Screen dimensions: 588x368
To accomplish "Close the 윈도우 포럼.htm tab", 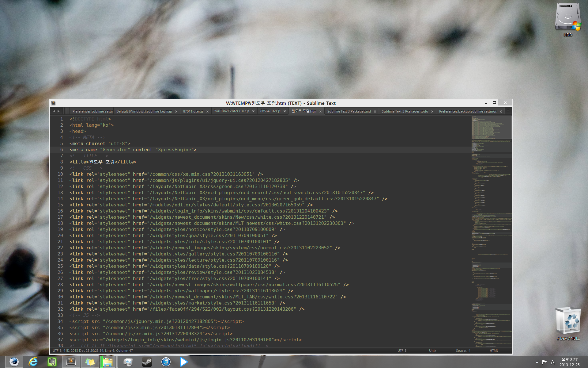I will pyautogui.click(x=320, y=112).
